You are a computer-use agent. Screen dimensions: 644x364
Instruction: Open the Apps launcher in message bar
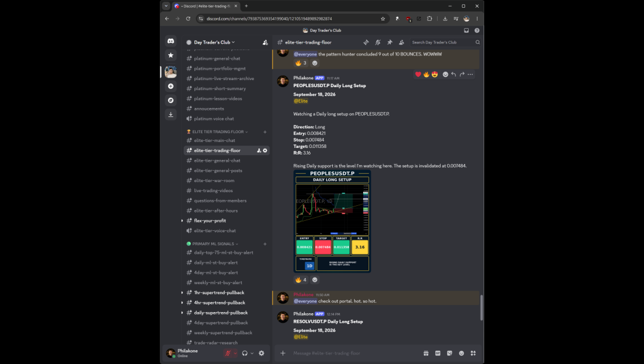(473, 353)
